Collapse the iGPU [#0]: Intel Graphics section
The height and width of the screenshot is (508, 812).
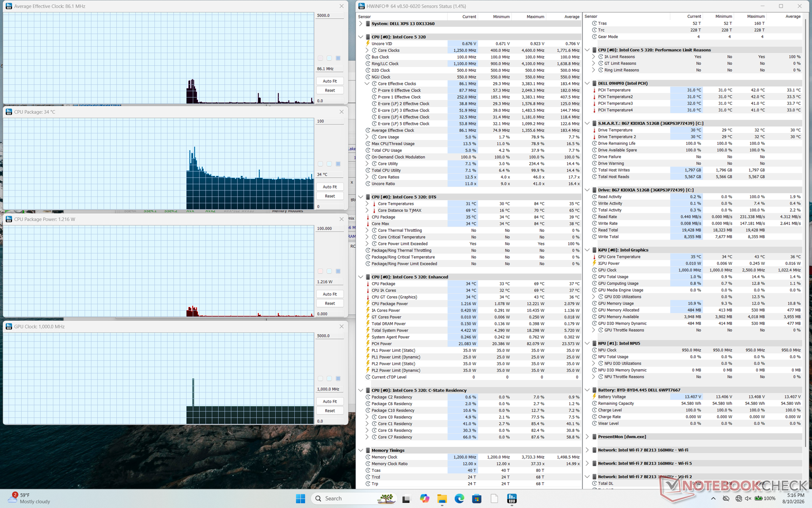tap(587, 250)
